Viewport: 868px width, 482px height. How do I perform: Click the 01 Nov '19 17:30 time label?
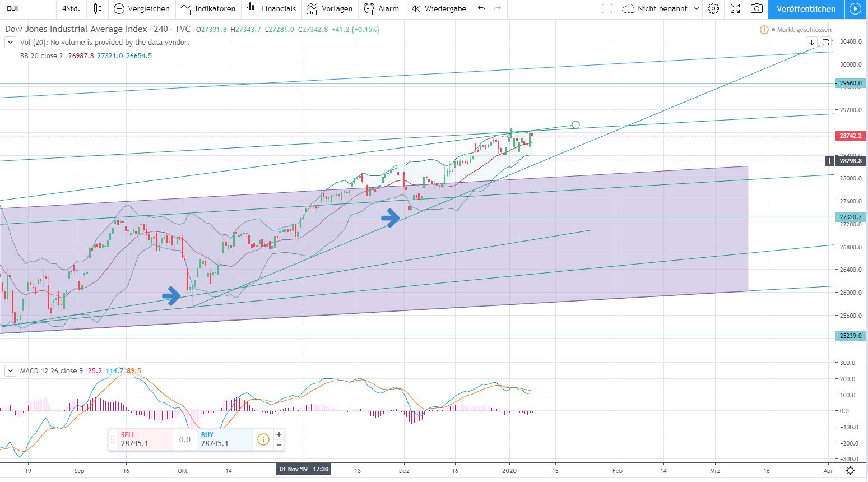(303, 469)
